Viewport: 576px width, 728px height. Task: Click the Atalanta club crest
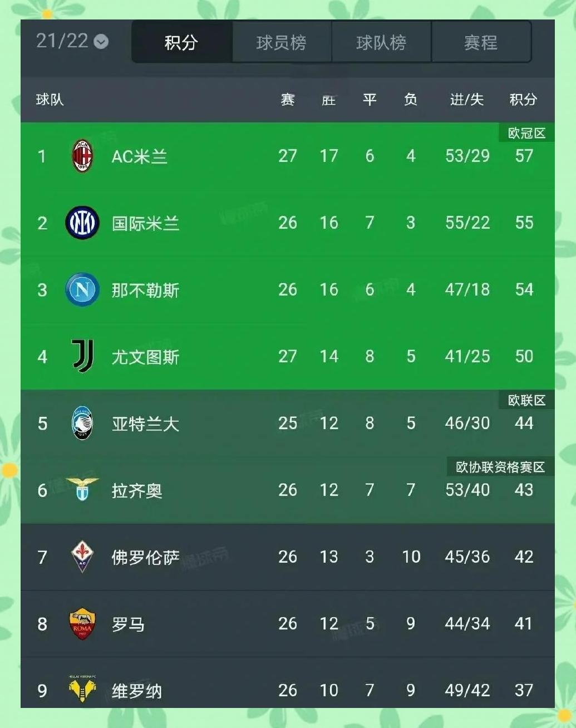pyautogui.click(x=82, y=424)
